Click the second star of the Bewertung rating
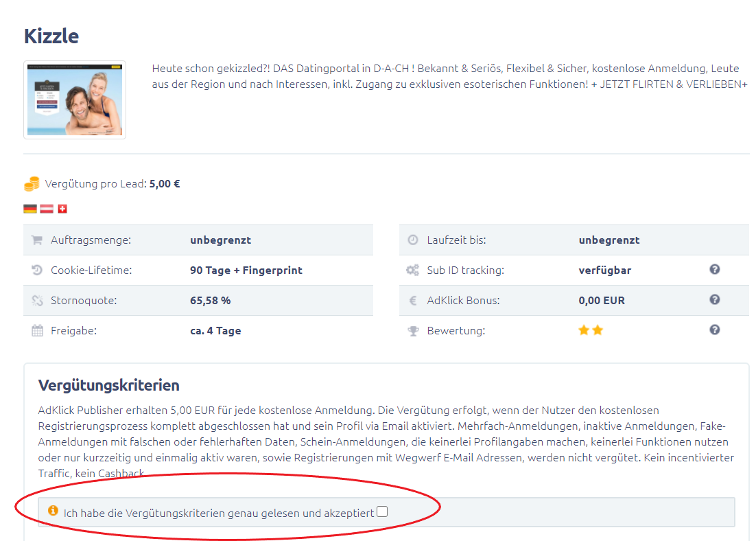 click(x=598, y=330)
